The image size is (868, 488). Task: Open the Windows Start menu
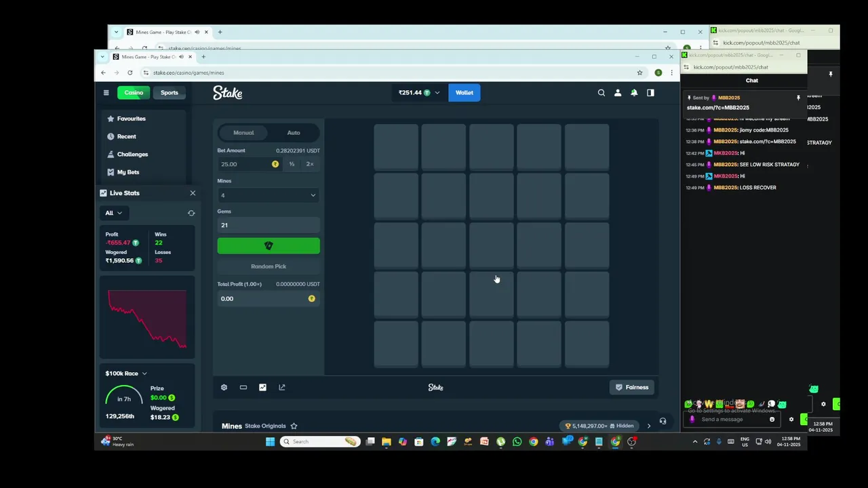[270, 442]
